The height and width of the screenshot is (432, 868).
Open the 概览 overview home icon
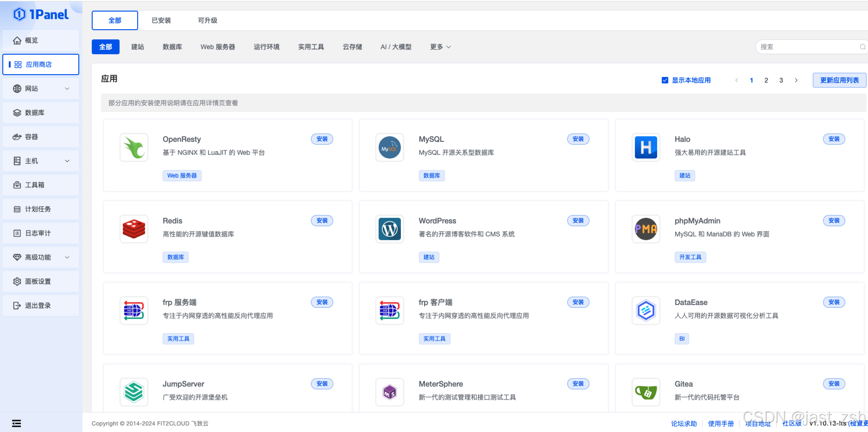tap(17, 40)
